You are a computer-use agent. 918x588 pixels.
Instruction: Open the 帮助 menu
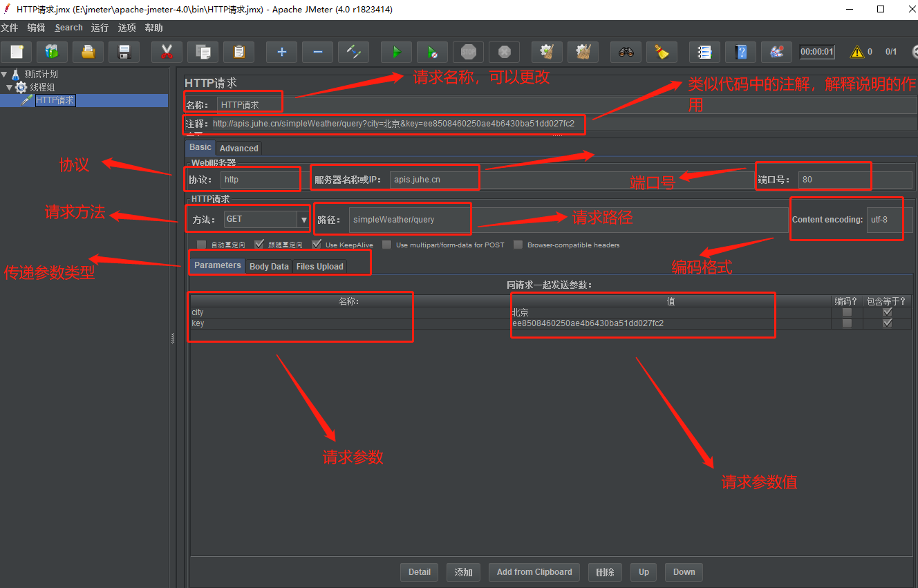pyautogui.click(x=154, y=28)
